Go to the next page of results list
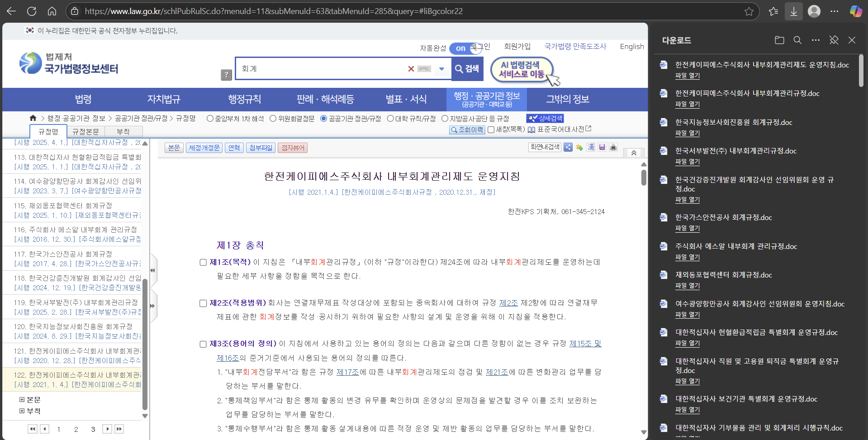This screenshot has height=440, width=868. pyautogui.click(x=107, y=429)
